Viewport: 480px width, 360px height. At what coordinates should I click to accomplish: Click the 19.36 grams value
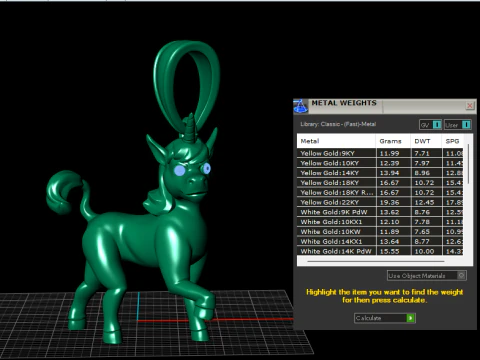pos(389,202)
